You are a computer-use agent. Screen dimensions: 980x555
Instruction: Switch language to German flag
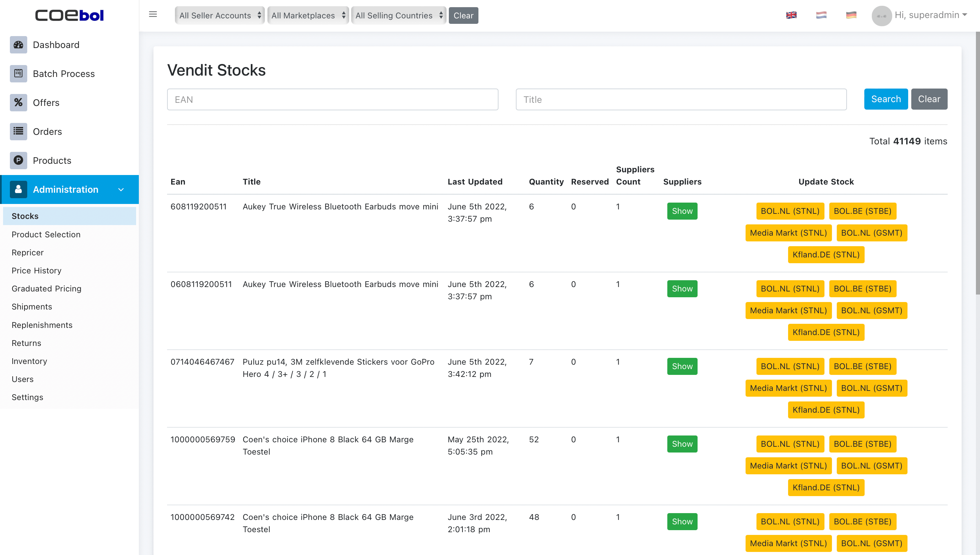851,15
